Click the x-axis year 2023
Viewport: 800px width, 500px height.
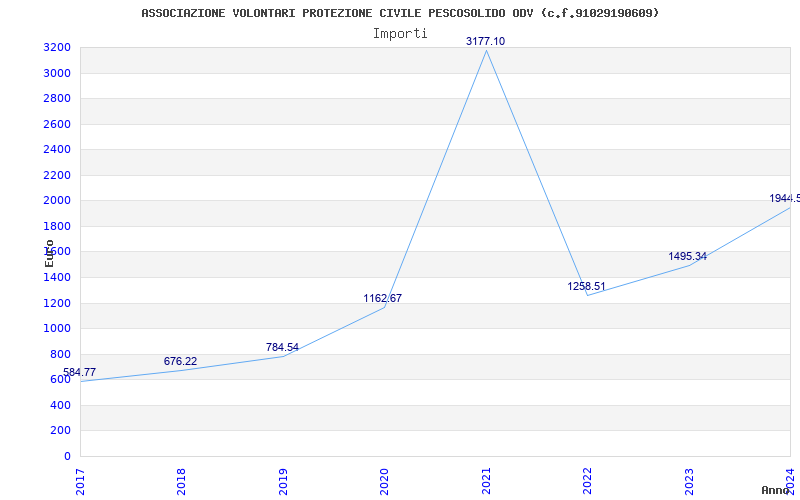[689, 481]
